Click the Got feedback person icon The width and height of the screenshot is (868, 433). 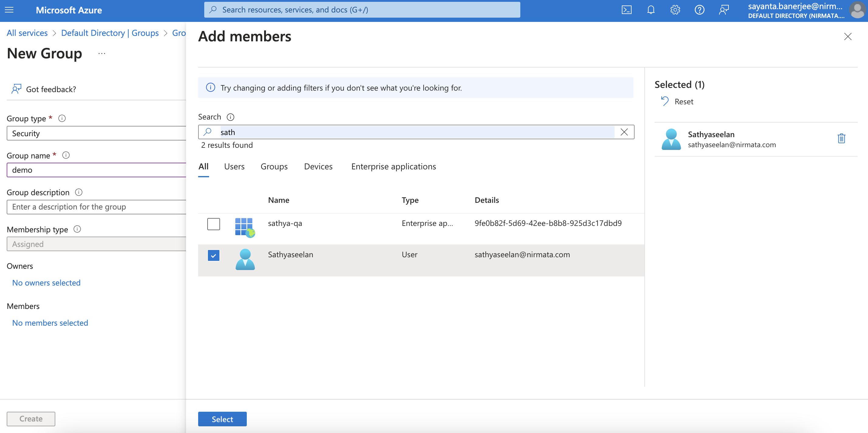(x=16, y=89)
